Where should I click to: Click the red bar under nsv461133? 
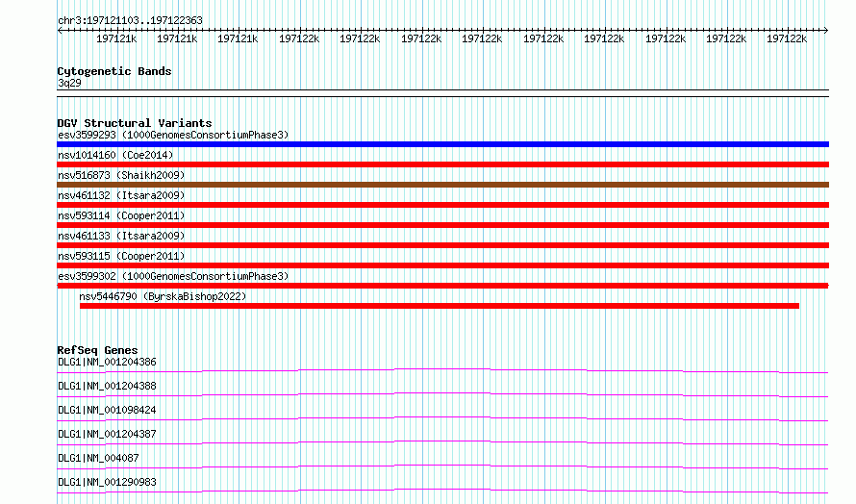point(442,245)
